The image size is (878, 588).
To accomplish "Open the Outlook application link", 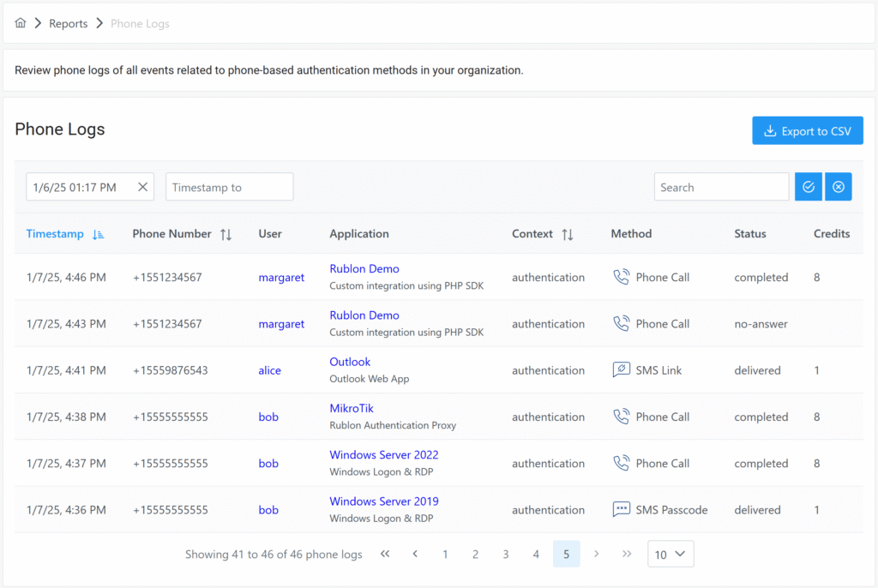I will tap(350, 362).
